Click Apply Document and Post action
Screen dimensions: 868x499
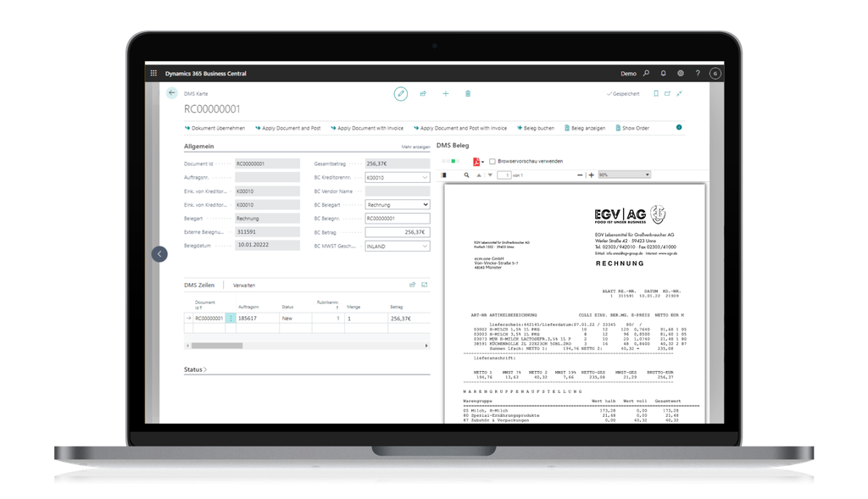(x=288, y=128)
